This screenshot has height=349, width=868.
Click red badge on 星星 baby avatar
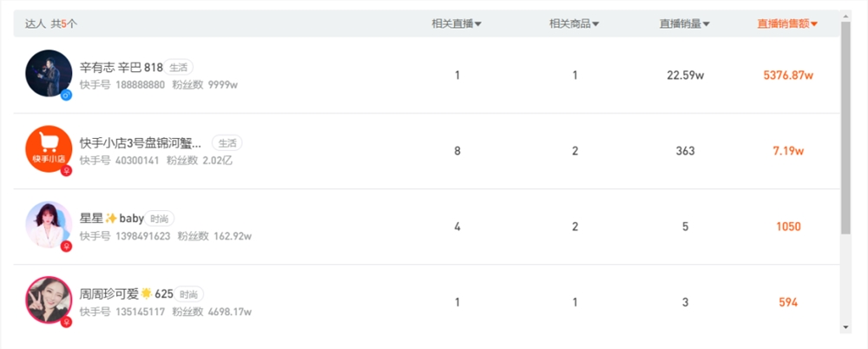[x=66, y=247]
